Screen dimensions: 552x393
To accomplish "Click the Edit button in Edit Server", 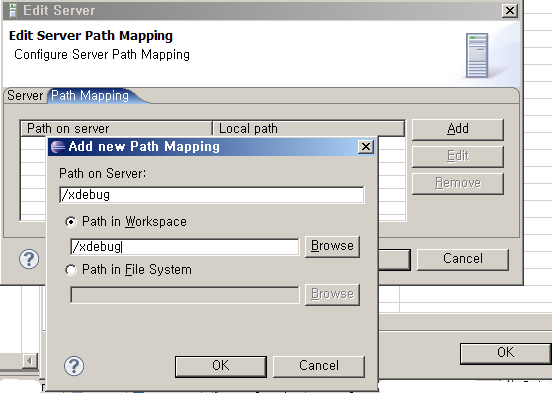I will (x=458, y=156).
